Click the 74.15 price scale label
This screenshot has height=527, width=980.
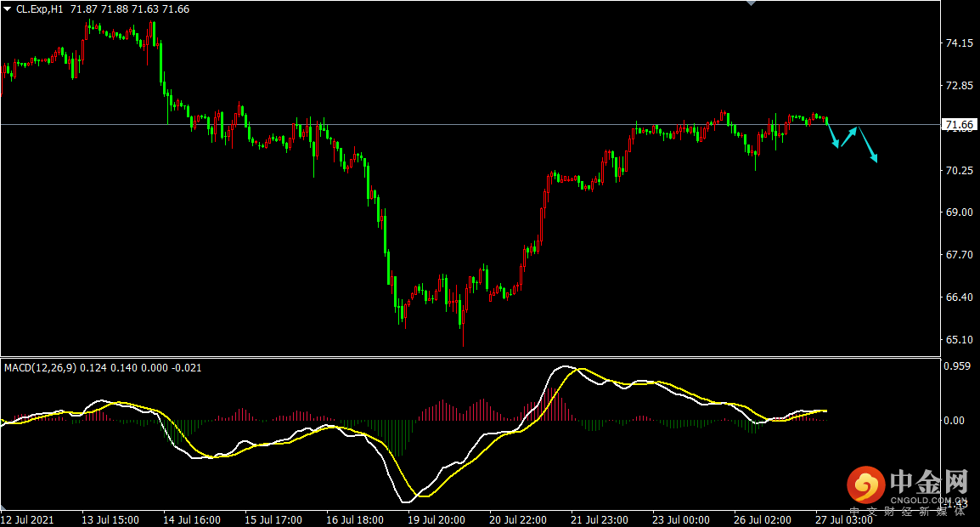point(959,43)
